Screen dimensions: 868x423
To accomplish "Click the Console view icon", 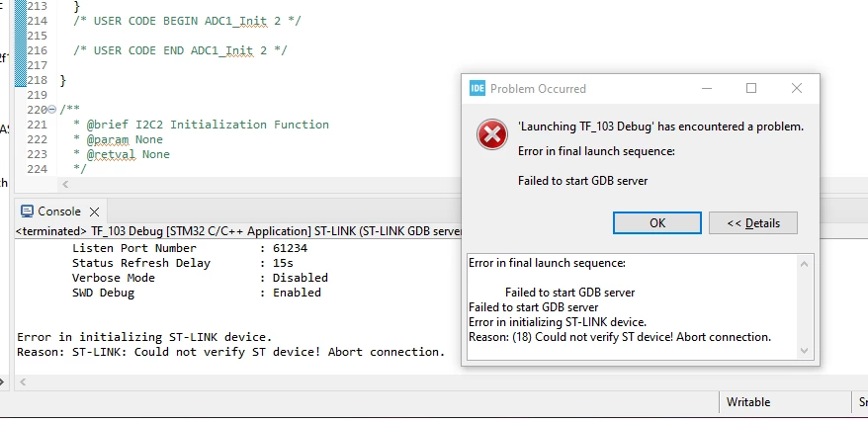I will pos(27,211).
